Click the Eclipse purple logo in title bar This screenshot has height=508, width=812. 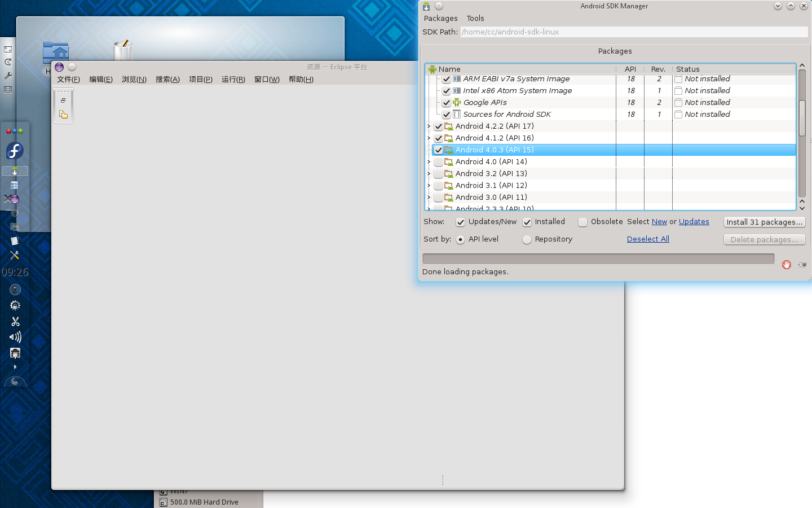pyautogui.click(x=59, y=67)
